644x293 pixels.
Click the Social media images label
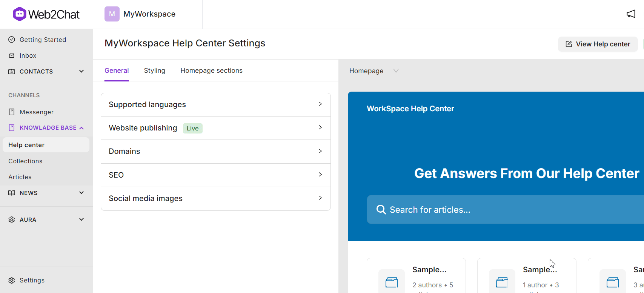(146, 198)
